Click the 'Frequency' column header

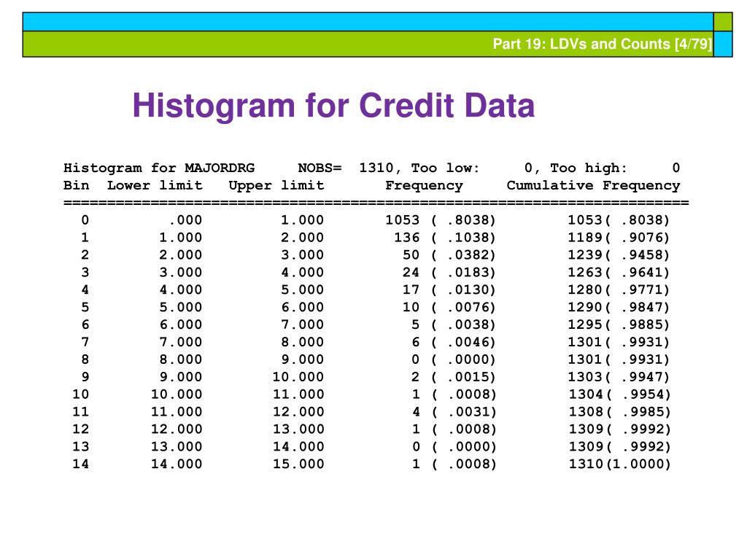[x=424, y=186]
